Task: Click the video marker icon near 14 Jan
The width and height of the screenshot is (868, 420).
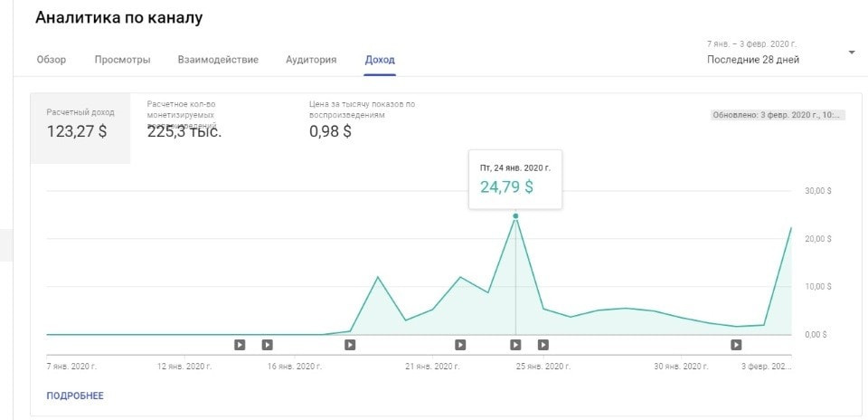Action: 239,345
